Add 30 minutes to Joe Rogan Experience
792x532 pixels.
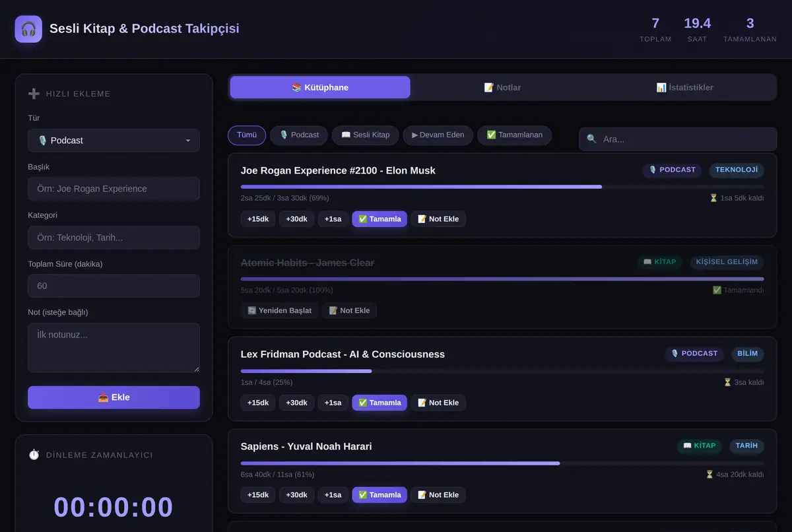pyautogui.click(x=296, y=219)
